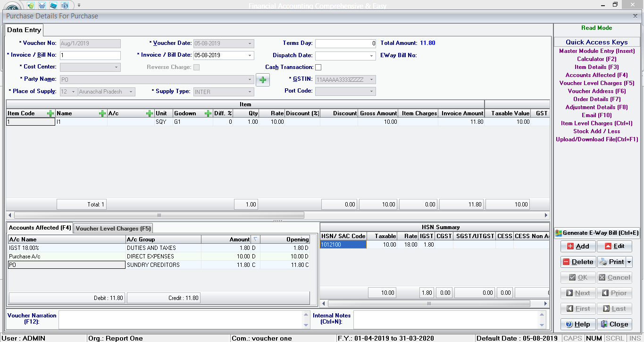
Task: Click the Voucher Narration text area
Action: tap(181, 320)
